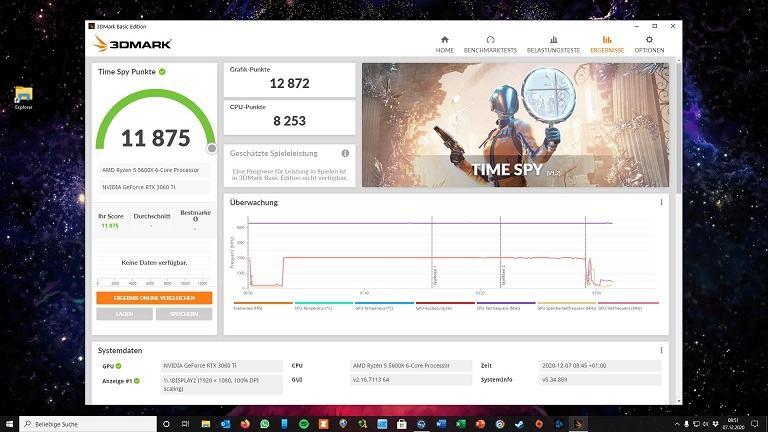This screenshot has width=768, height=432.
Task: Open the Optionen settings tab
Action: (649, 45)
